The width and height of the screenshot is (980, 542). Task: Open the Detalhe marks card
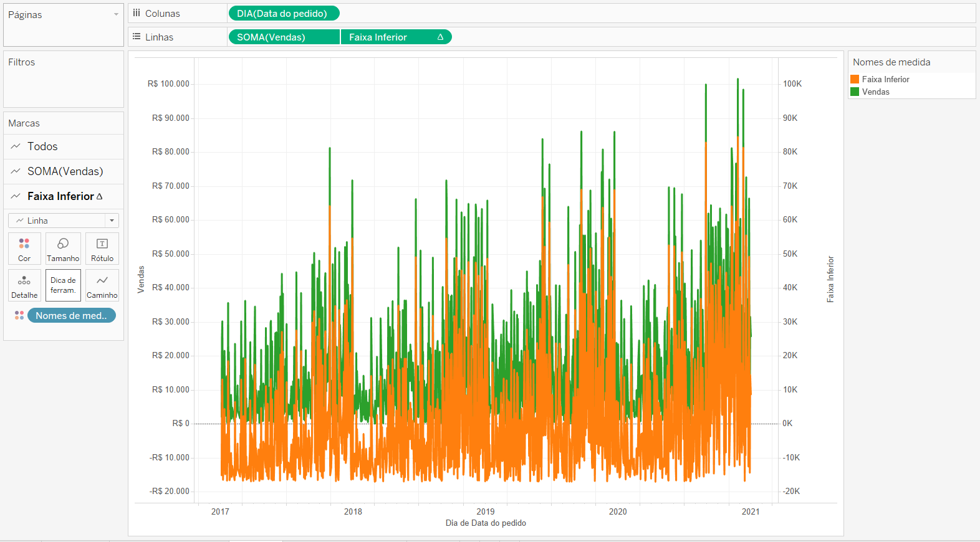click(24, 285)
